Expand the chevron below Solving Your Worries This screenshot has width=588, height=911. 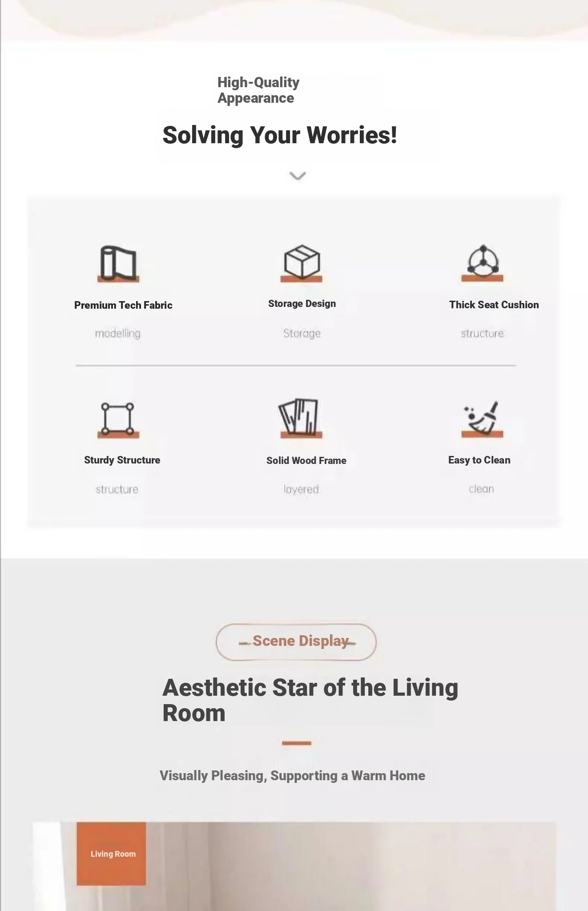(298, 176)
